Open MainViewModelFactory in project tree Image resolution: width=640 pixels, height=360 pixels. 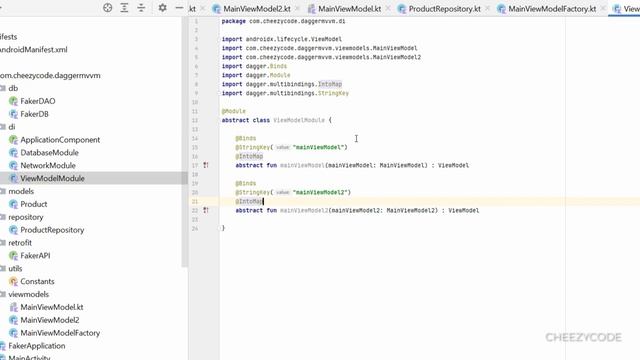[x=60, y=333]
